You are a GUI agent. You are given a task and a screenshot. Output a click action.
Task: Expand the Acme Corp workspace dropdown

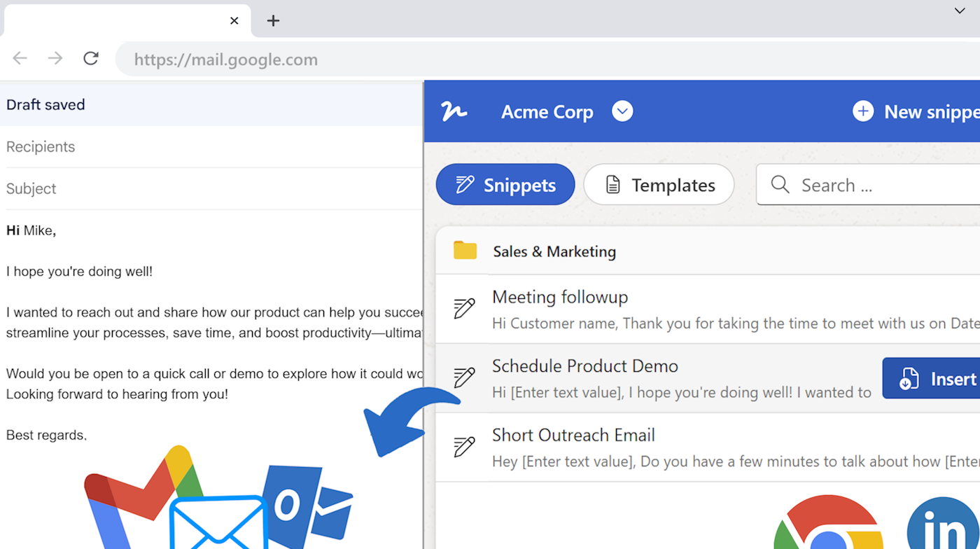pos(622,111)
